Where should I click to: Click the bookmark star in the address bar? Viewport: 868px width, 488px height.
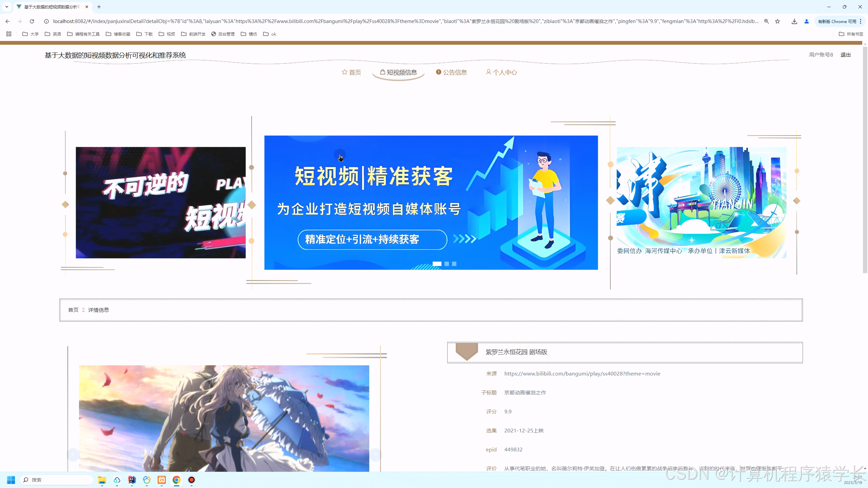tap(778, 21)
